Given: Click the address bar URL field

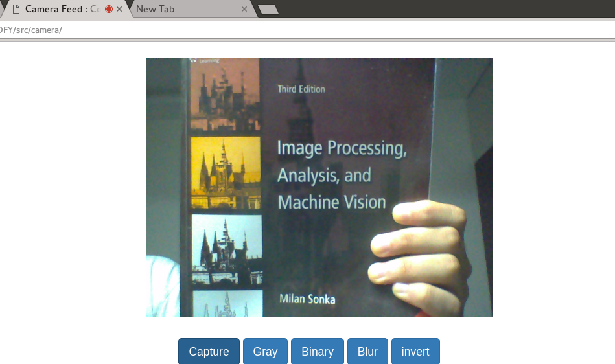Looking at the screenshot, I should (x=307, y=30).
